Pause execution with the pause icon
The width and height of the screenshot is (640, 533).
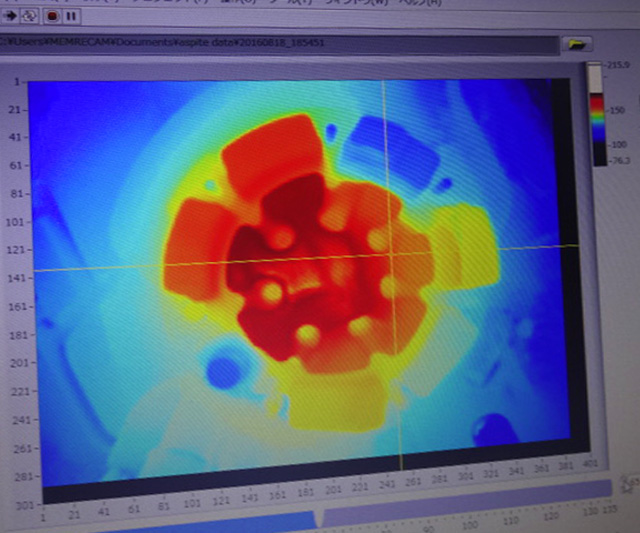(x=71, y=16)
